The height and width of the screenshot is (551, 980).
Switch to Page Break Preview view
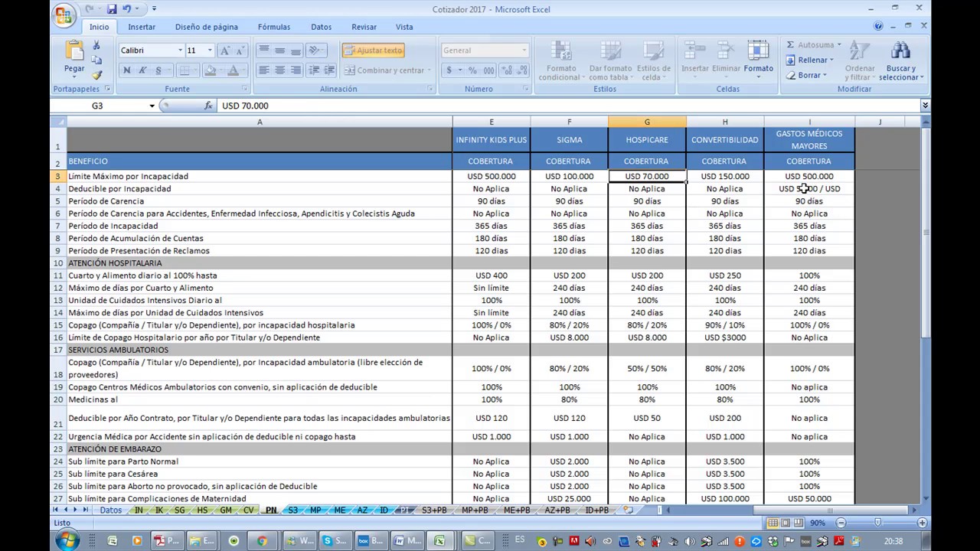click(x=798, y=523)
